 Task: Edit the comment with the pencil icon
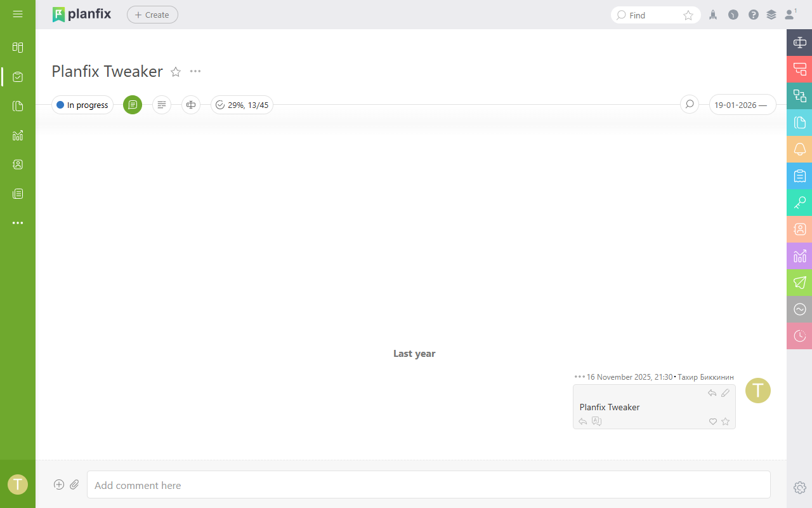[x=726, y=393]
